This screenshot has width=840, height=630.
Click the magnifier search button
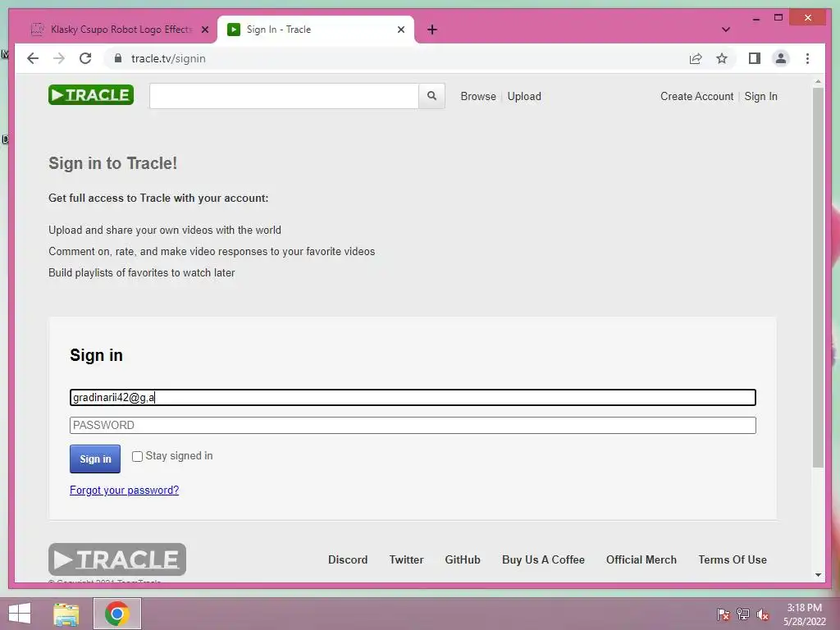pyautogui.click(x=431, y=96)
